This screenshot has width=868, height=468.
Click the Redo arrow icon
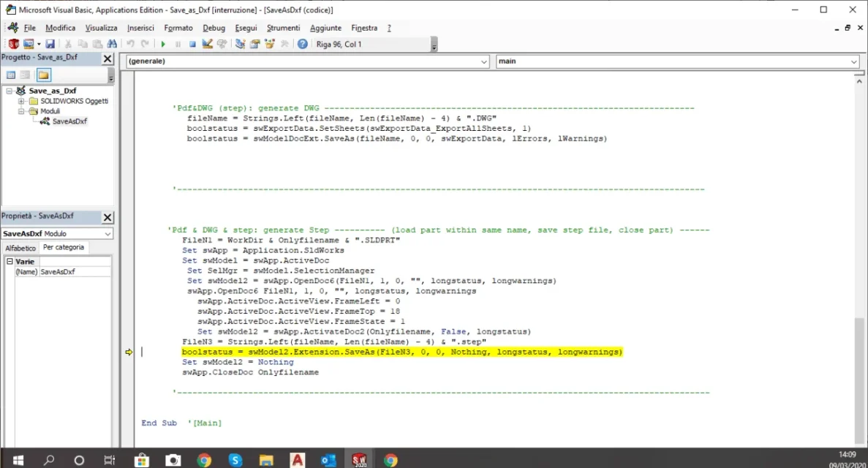coord(145,44)
